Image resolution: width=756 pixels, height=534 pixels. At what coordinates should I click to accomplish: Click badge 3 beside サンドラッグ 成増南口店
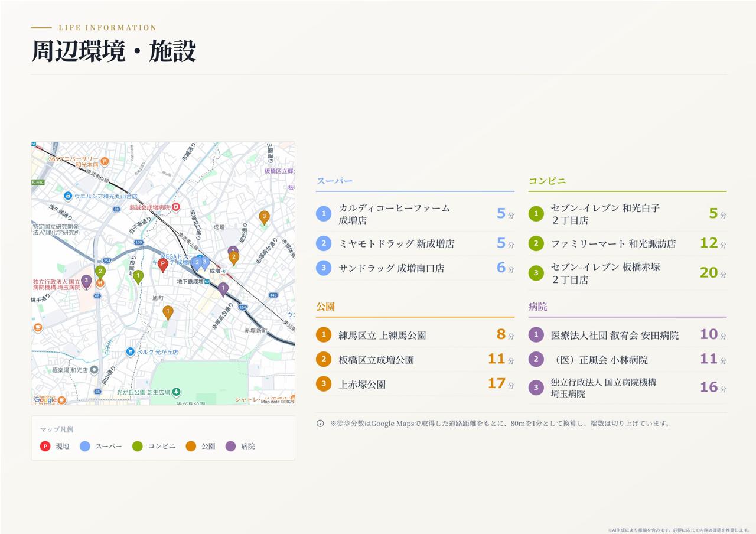pos(324,268)
